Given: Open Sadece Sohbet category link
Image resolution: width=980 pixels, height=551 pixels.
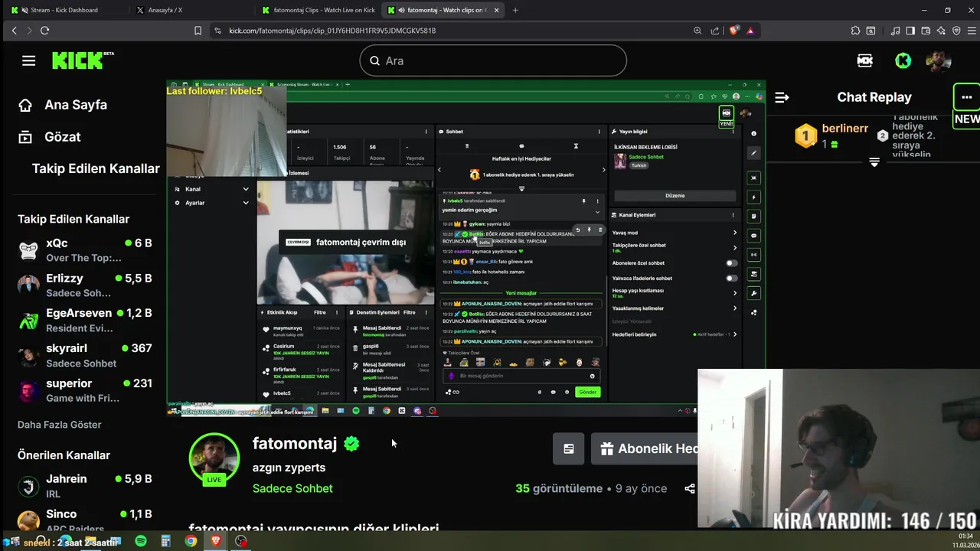Looking at the screenshot, I should pyautogui.click(x=292, y=488).
